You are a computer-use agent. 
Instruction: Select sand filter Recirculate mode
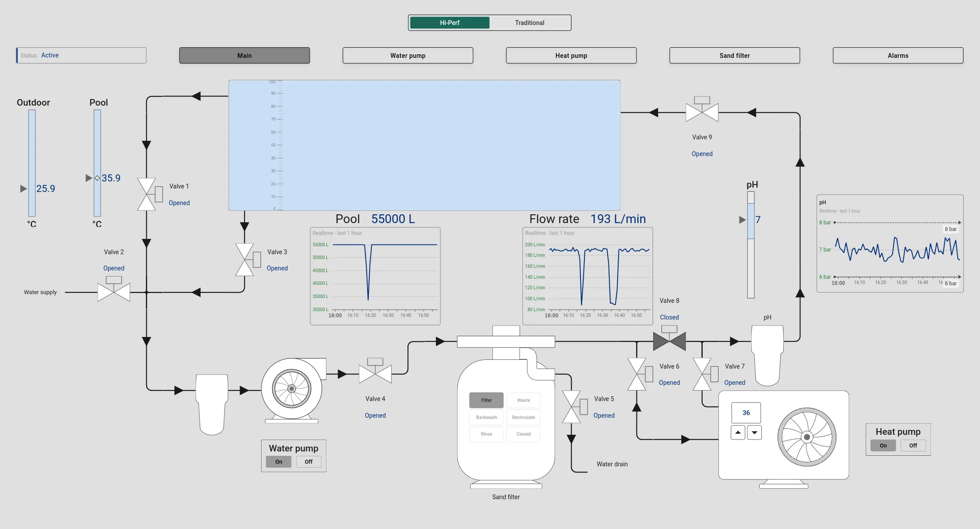[523, 417]
